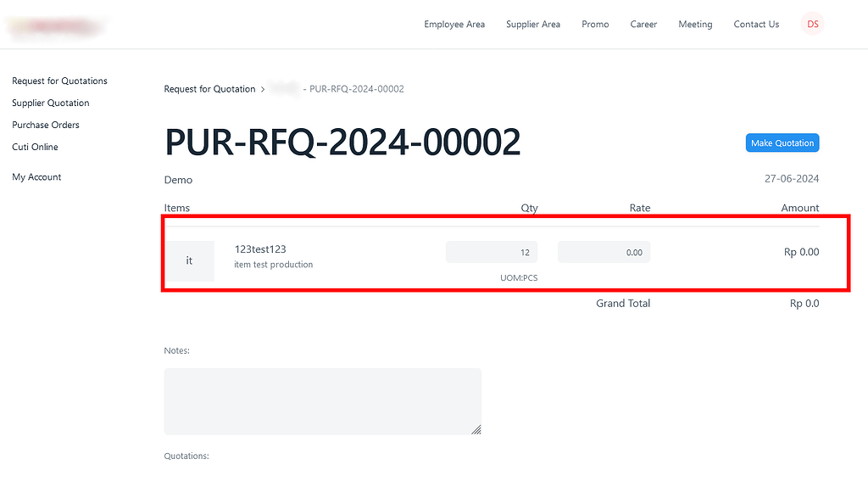Select the item name 123test123
The height and width of the screenshot is (503, 868).
[x=259, y=249]
